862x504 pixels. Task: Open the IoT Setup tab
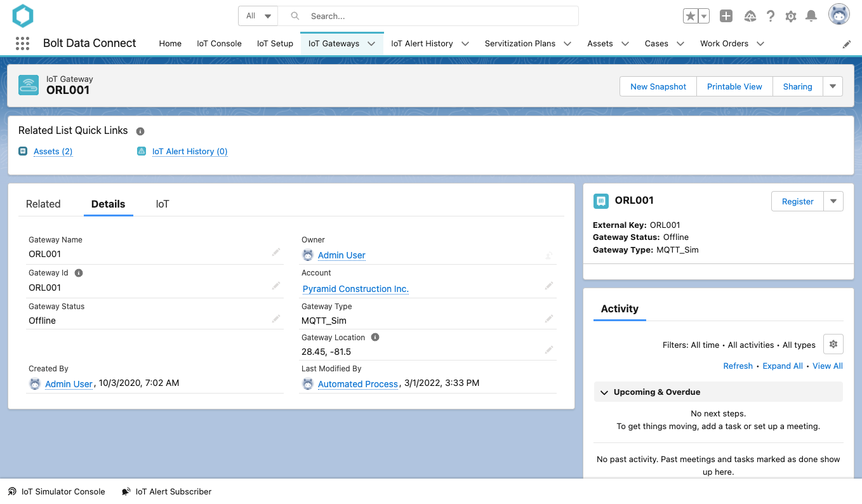[x=275, y=44]
